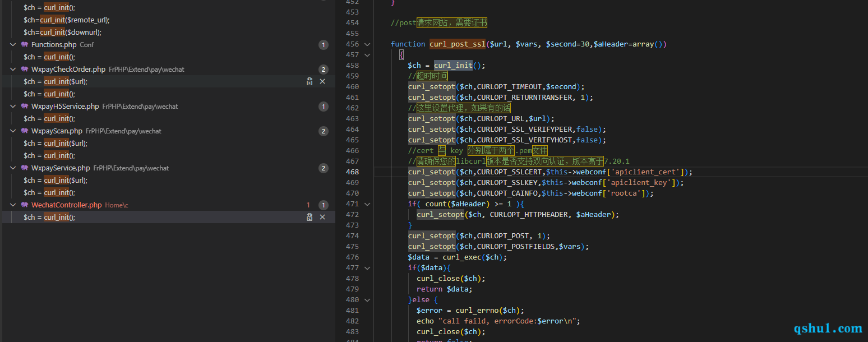Click CURLOPT_SSL_VERIFYPEER in the editor
Screen dimensions: 868x342
click(525, 129)
